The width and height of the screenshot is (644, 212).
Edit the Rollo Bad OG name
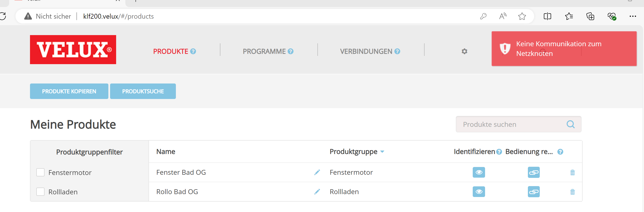pyautogui.click(x=317, y=192)
